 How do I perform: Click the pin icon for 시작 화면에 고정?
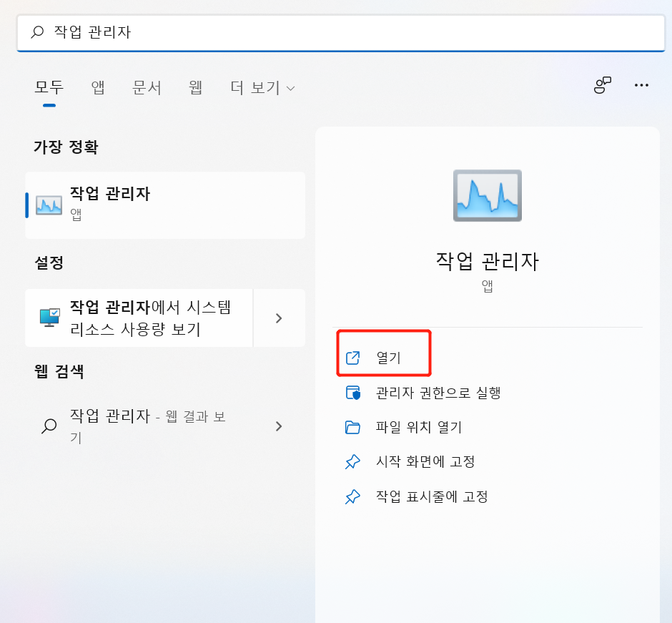coord(352,461)
